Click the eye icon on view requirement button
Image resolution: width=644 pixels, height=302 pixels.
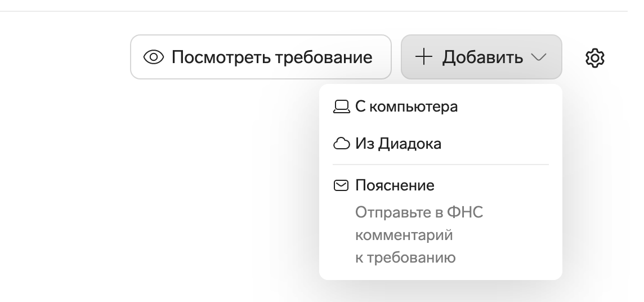[154, 57]
